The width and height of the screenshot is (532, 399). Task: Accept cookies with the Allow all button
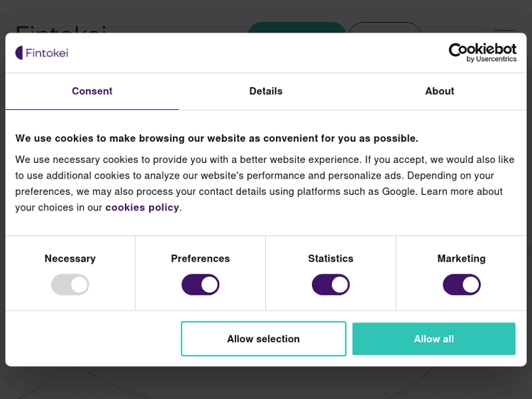tap(433, 339)
